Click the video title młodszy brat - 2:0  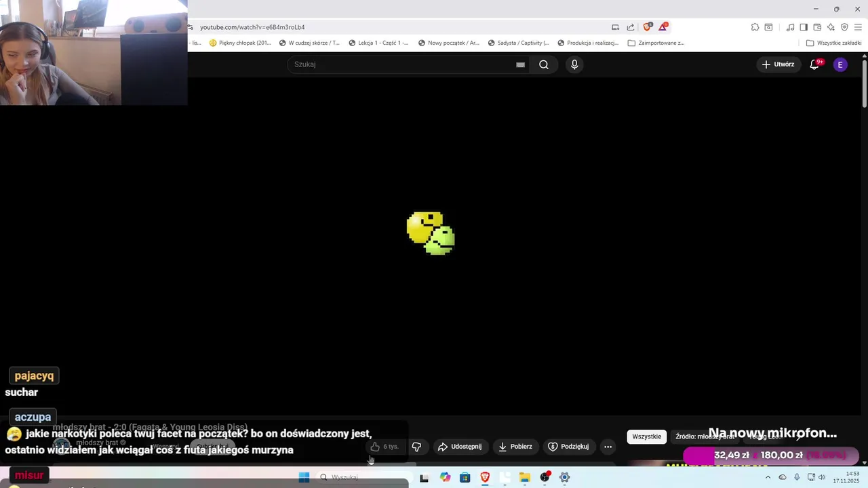pyautogui.click(x=150, y=427)
